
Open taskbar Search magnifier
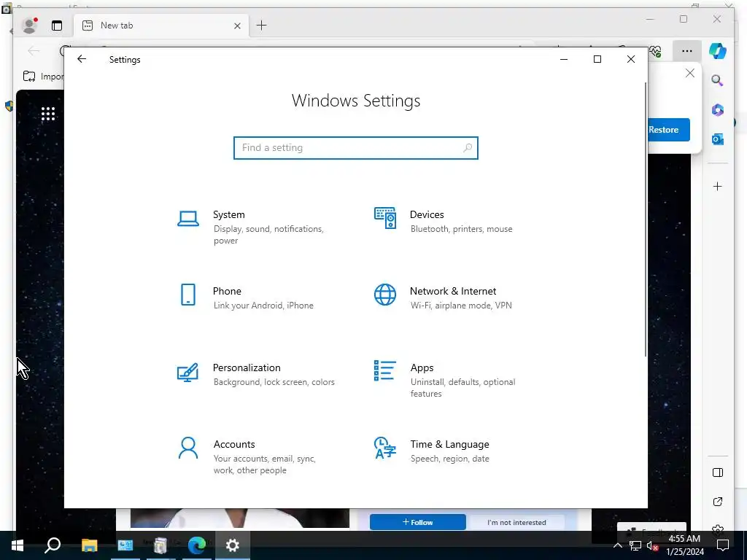tap(53, 545)
